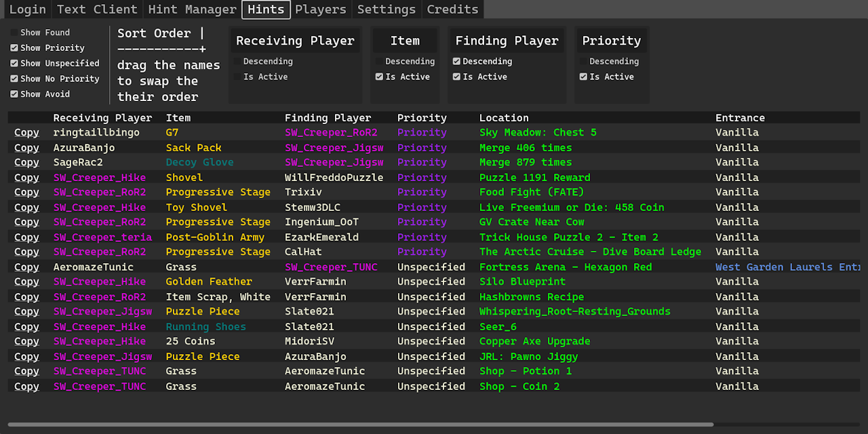Uncheck Descending under Finding Player

click(456, 61)
